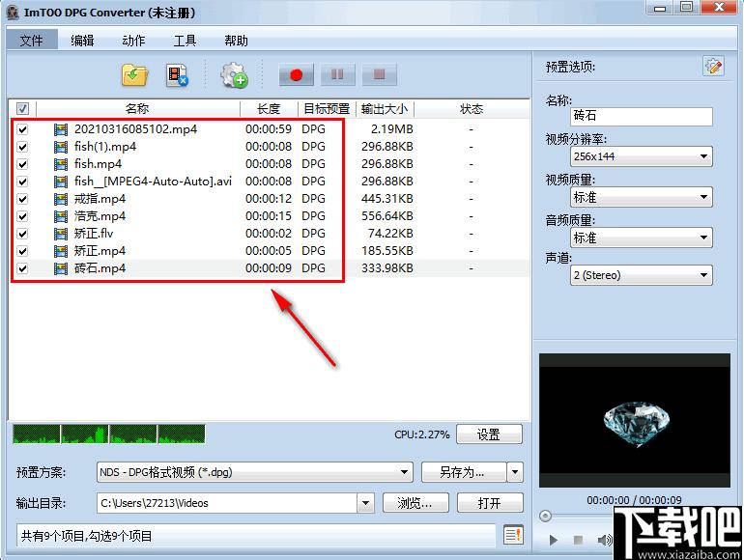This screenshot has height=560, width=744.
Task: Click the diamond video preview
Action: (x=635, y=420)
